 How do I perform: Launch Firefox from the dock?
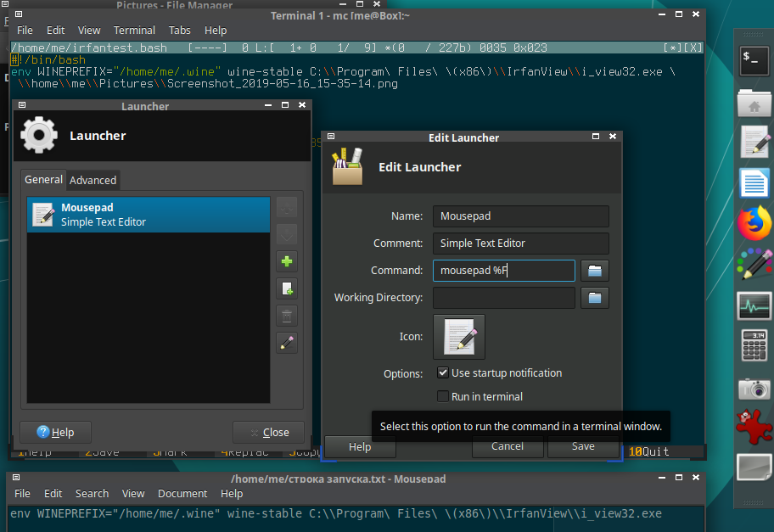(x=754, y=223)
